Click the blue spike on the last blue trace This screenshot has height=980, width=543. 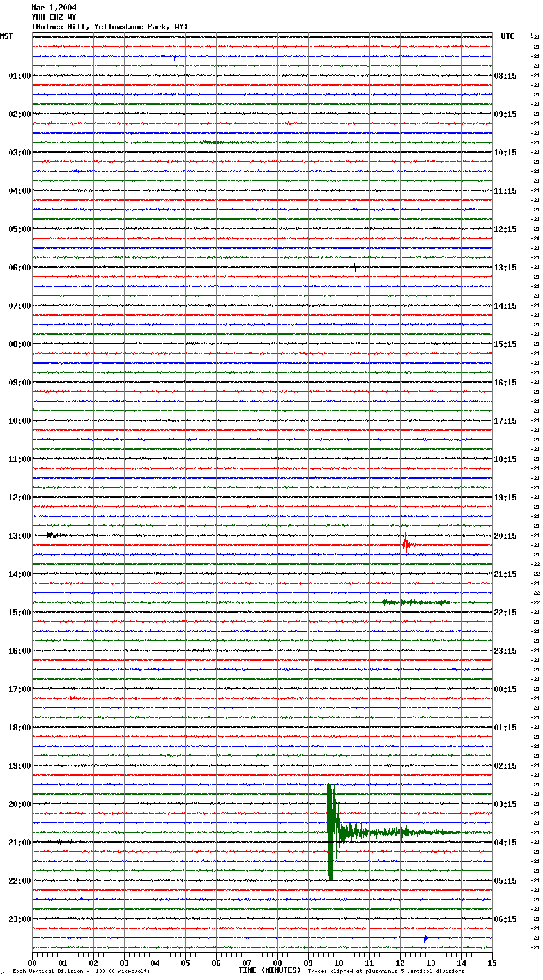pyautogui.click(x=425, y=938)
